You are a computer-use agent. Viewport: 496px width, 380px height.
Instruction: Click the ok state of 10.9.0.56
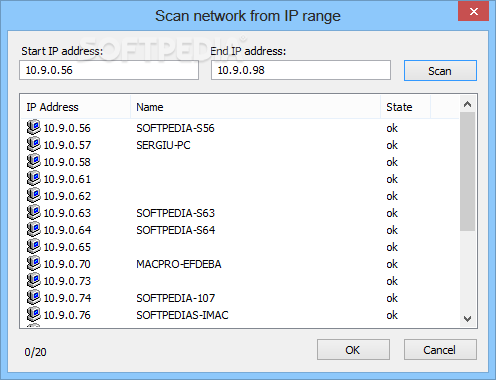(392, 128)
